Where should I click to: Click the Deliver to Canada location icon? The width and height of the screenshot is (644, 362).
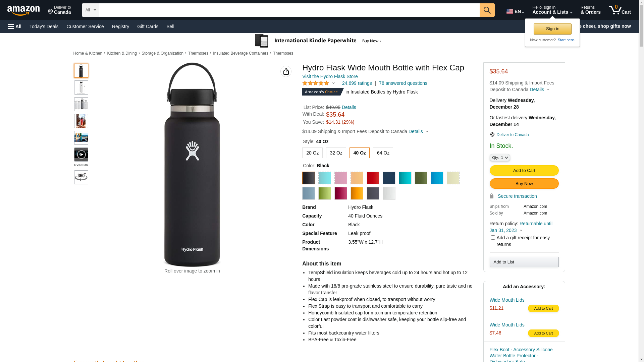pyautogui.click(x=492, y=135)
